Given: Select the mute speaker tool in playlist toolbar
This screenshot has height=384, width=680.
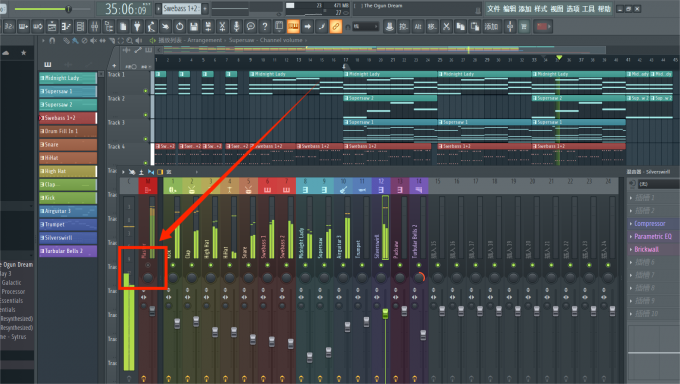Looking at the screenshot, I should tap(93, 40).
